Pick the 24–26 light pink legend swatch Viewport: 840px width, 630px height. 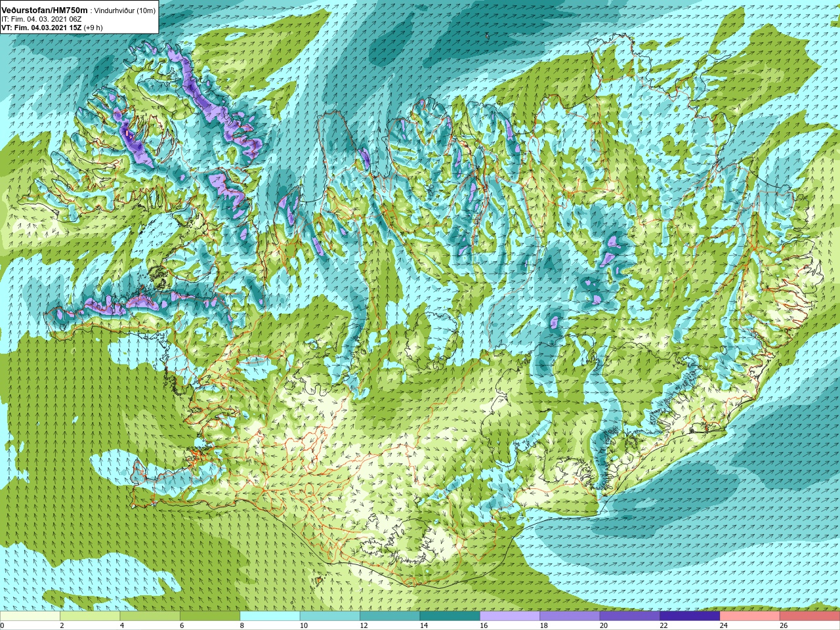(749, 616)
